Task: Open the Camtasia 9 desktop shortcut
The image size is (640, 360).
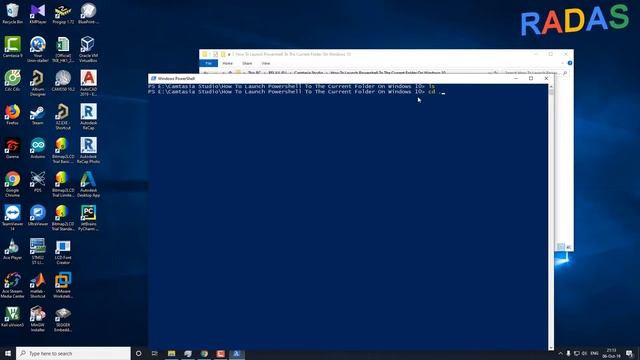Action: (12, 47)
